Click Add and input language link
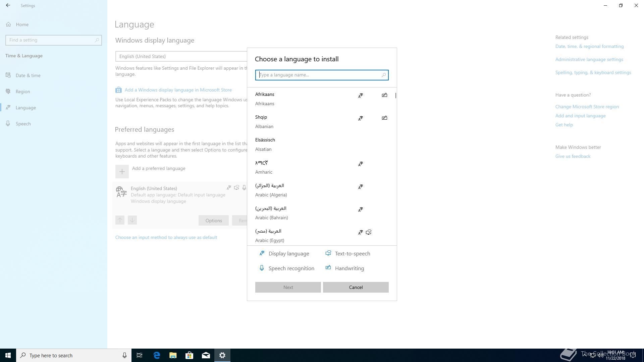This screenshot has width=644, height=362. (x=580, y=116)
